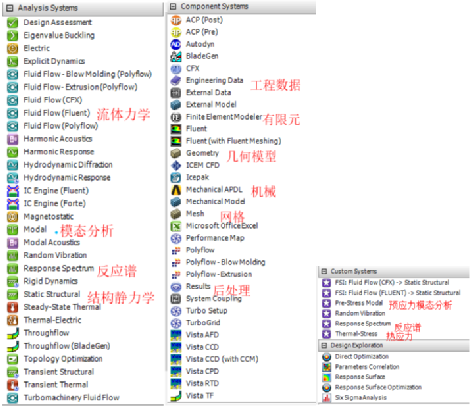Click the ACP (Post) icon

176,20
